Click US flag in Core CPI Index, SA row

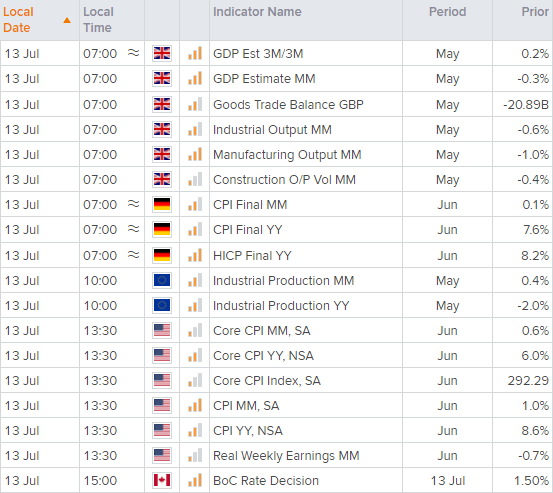click(162, 381)
